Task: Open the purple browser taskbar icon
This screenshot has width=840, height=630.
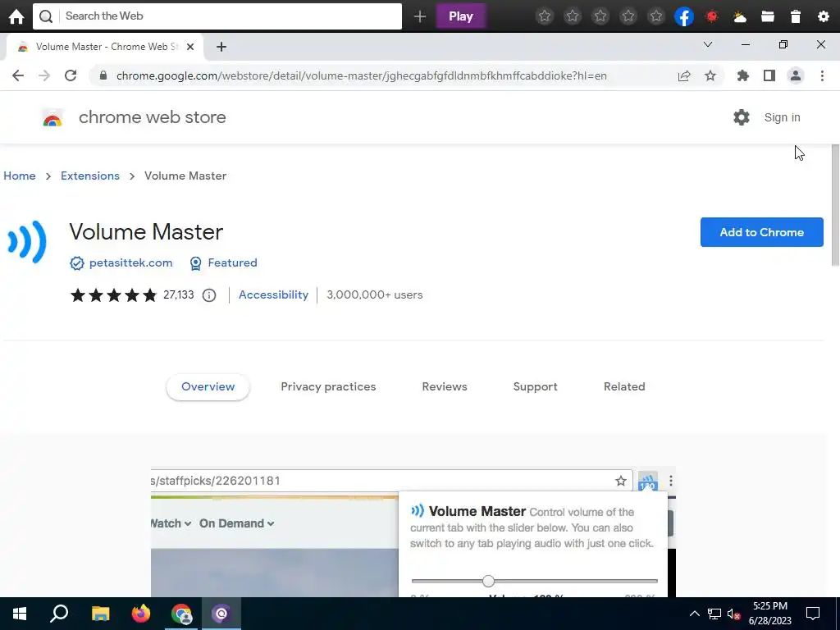Action: pyautogui.click(x=221, y=614)
